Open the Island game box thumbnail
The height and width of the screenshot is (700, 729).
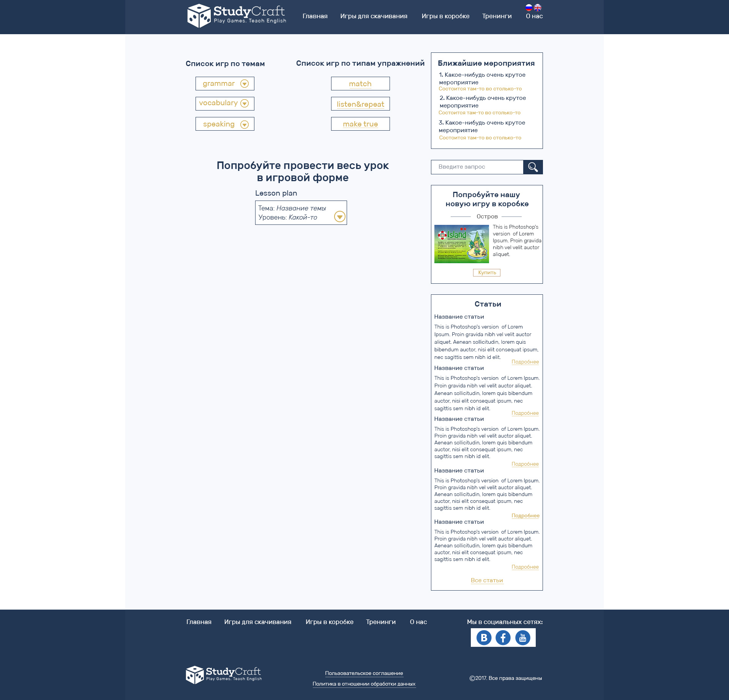point(462,244)
